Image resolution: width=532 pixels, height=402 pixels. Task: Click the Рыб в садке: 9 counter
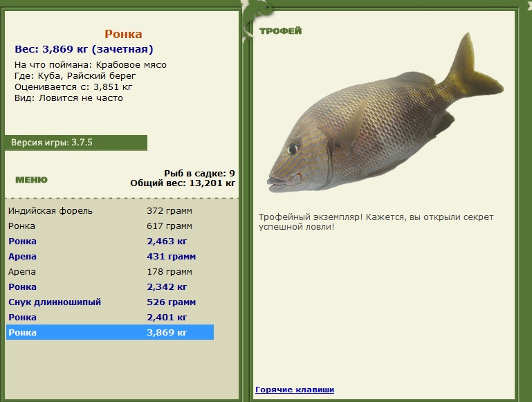click(x=199, y=174)
